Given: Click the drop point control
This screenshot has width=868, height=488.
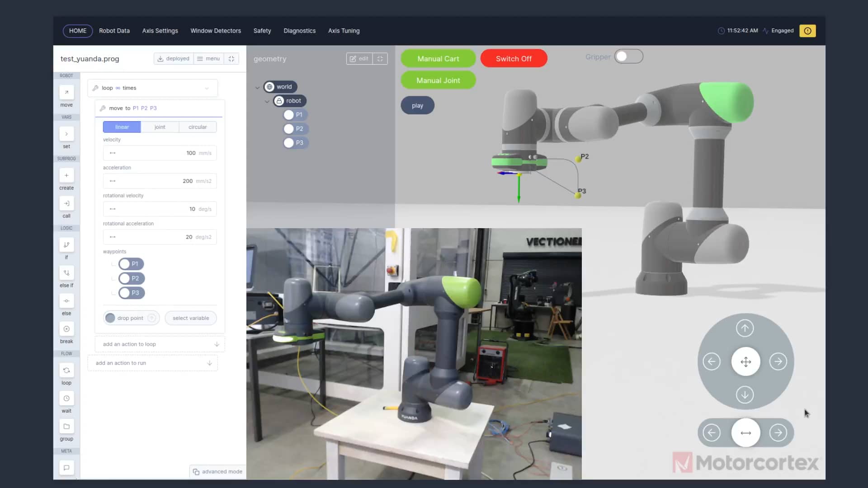Looking at the screenshot, I should 131,318.
